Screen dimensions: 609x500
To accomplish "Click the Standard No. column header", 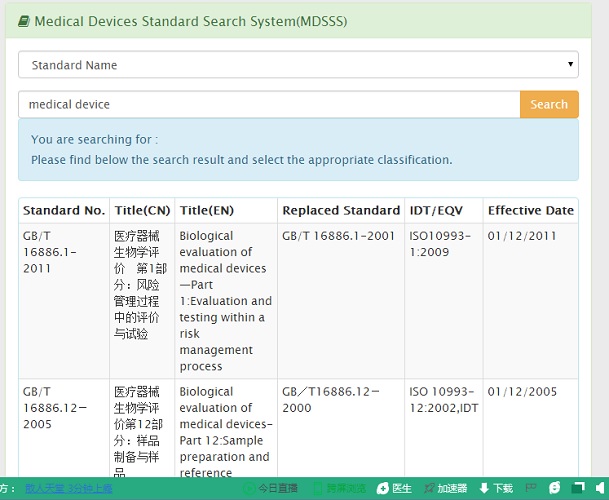I will [x=64, y=210].
